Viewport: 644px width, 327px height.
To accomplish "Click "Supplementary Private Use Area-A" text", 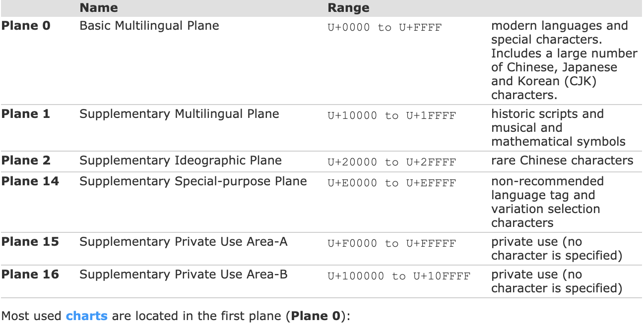I will [183, 242].
